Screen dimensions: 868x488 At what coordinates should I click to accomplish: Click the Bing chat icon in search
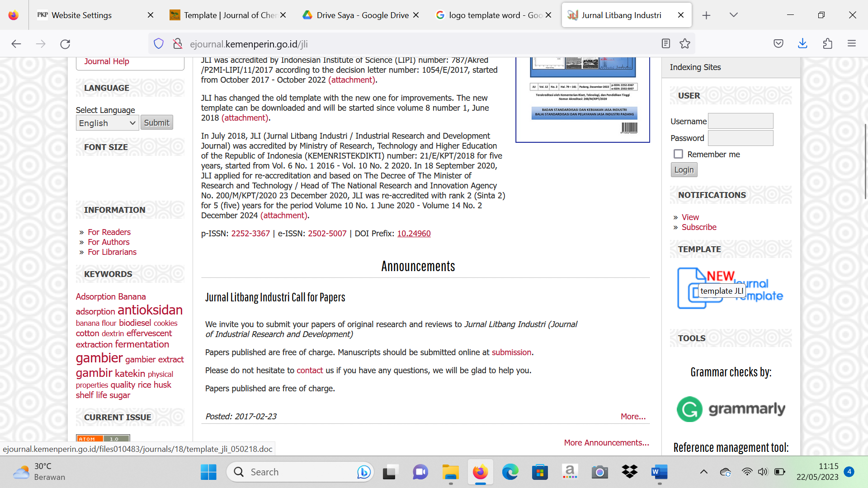363,472
